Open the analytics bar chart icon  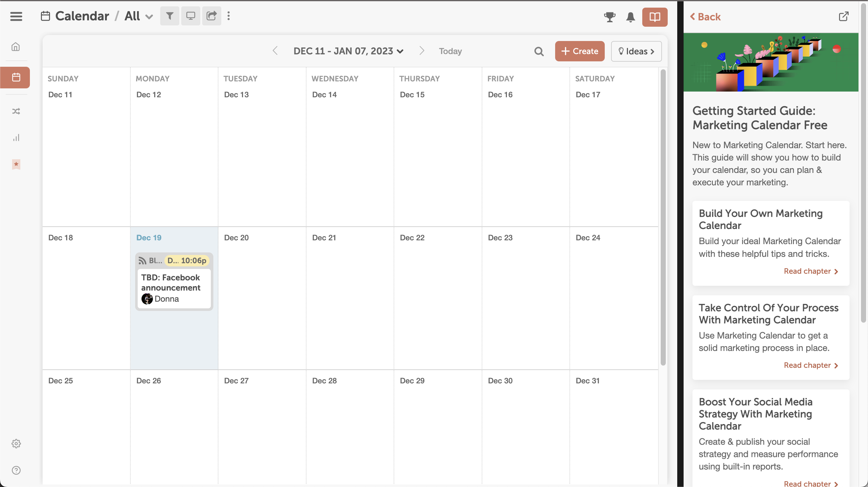pyautogui.click(x=16, y=138)
